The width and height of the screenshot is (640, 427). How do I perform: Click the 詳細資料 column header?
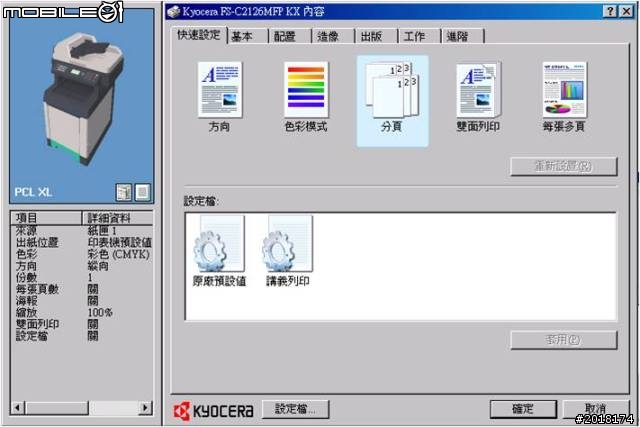(x=118, y=218)
